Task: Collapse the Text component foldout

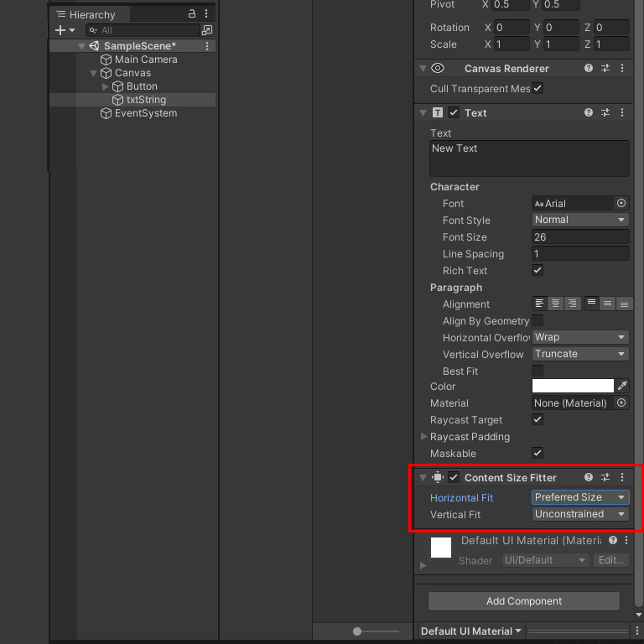Action: [423, 113]
